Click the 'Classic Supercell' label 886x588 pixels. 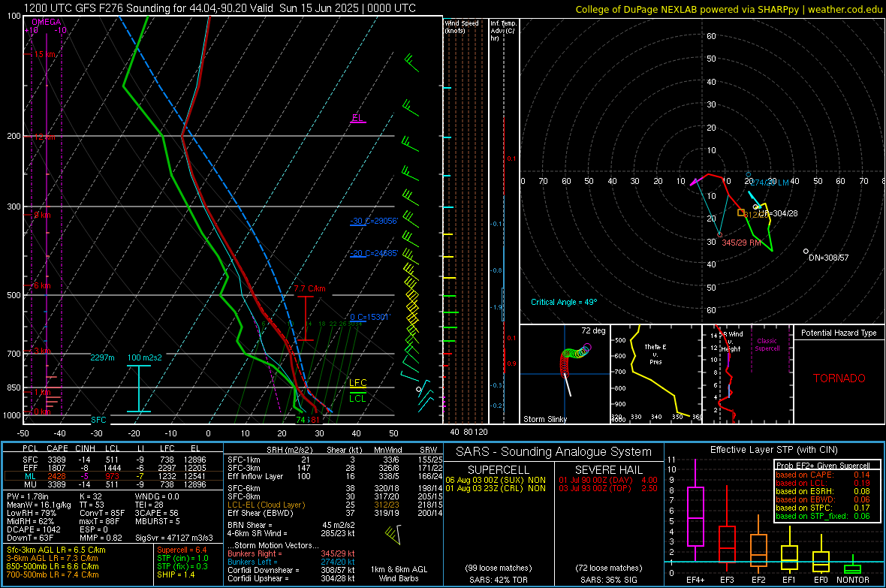pos(767,345)
